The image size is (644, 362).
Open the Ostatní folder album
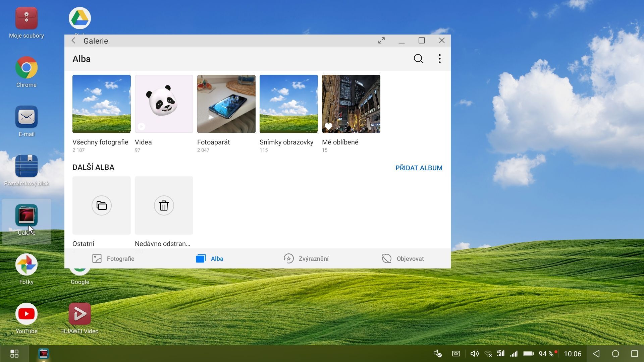[101, 205]
